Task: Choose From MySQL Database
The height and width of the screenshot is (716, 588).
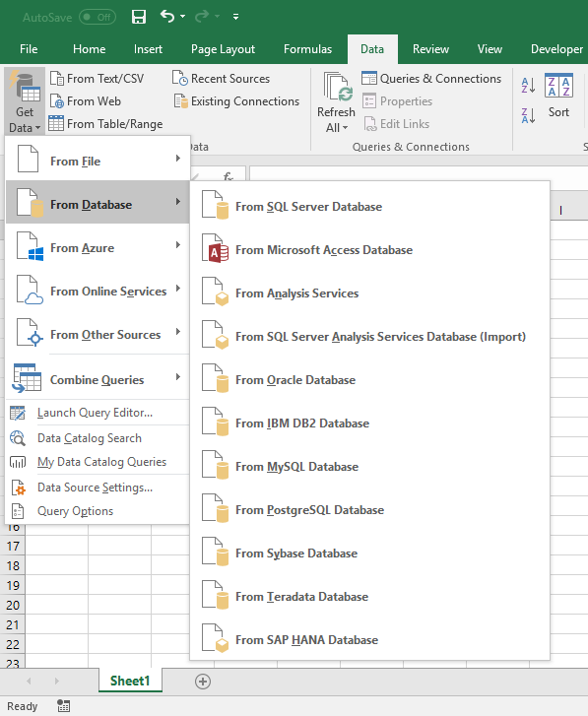Action: point(369,467)
